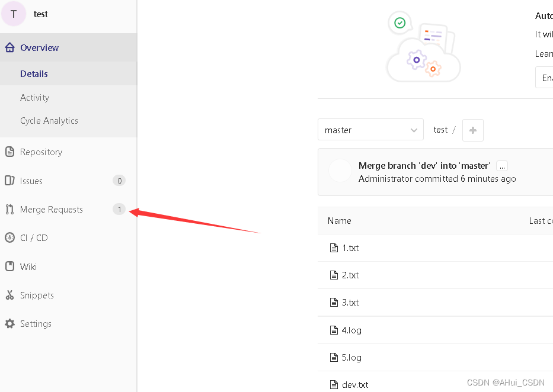
Task: Select the Details sidebar item
Action: point(34,74)
